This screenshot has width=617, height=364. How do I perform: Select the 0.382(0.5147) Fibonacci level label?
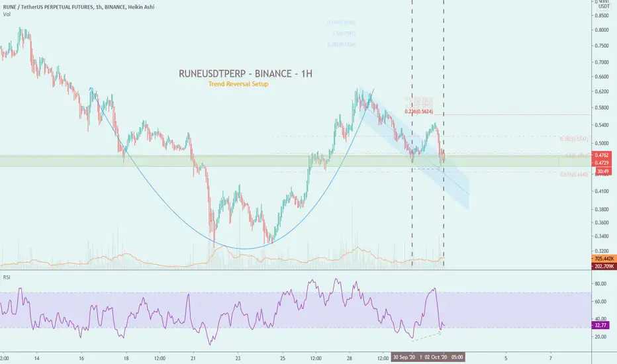click(x=574, y=139)
